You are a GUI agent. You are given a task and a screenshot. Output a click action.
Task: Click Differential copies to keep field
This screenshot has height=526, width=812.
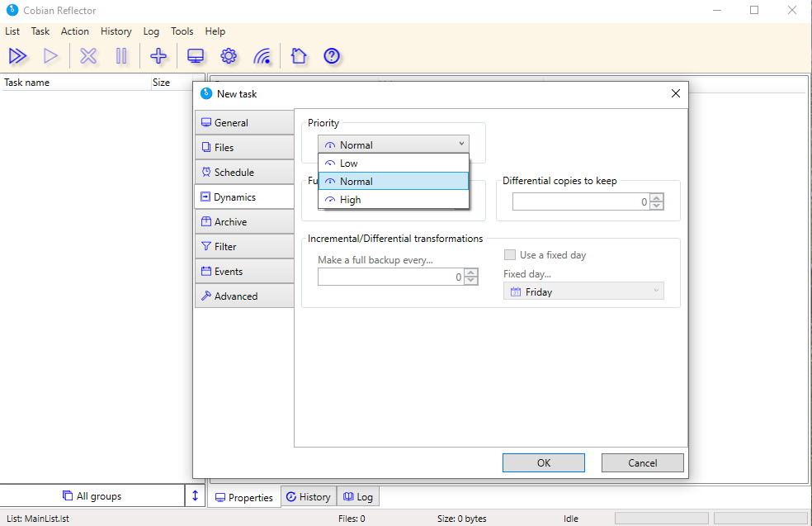point(581,201)
